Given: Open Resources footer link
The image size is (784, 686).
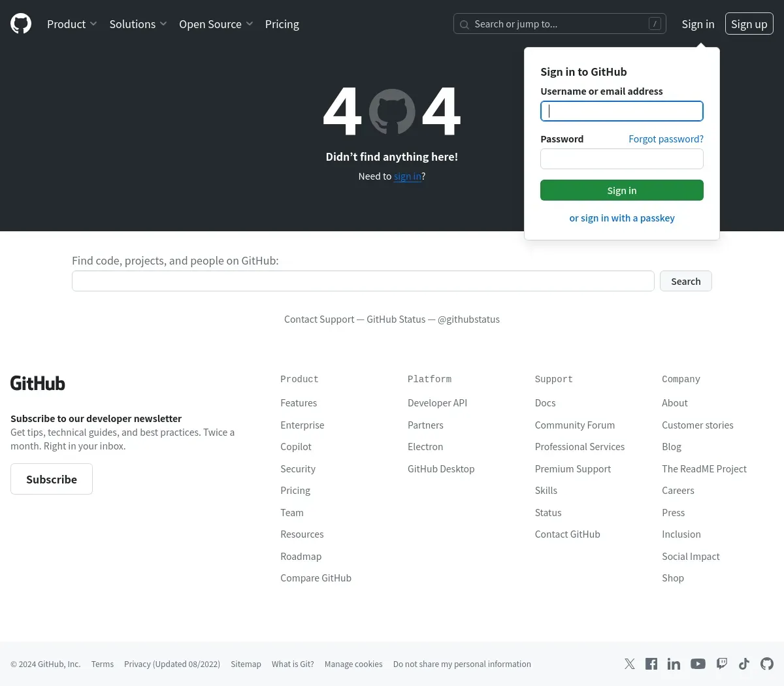Looking at the screenshot, I should pyautogui.click(x=302, y=534).
